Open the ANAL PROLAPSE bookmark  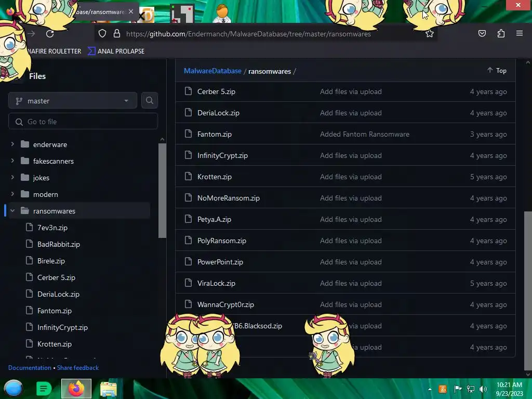coord(116,51)
